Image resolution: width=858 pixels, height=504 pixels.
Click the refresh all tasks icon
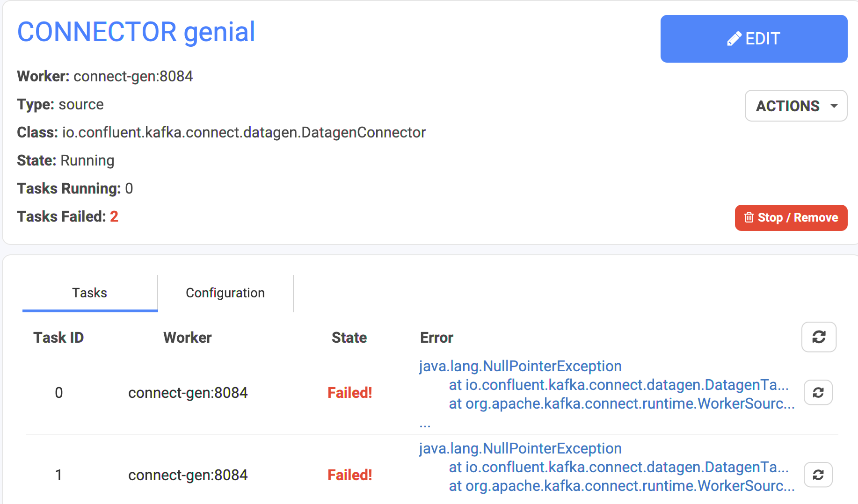[x=819, y=337]
